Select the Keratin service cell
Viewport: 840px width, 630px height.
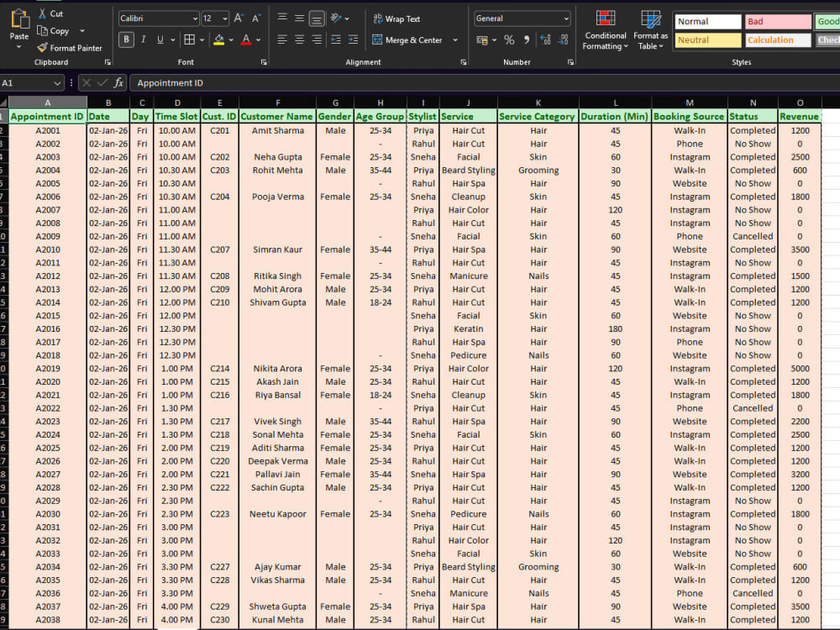468,329
